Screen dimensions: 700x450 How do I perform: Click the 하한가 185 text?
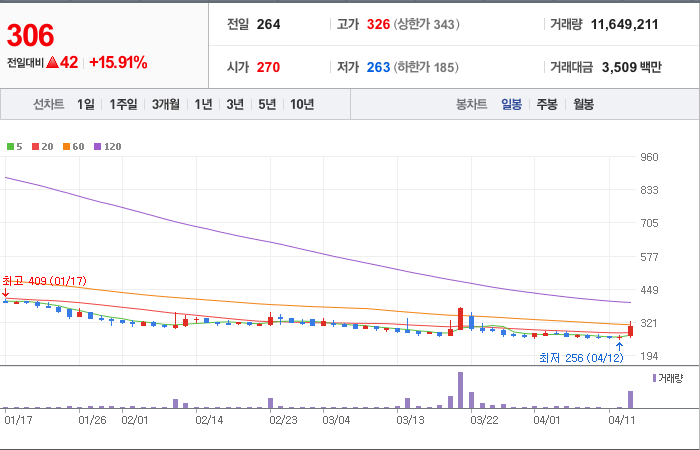click(x=426, y=67)
